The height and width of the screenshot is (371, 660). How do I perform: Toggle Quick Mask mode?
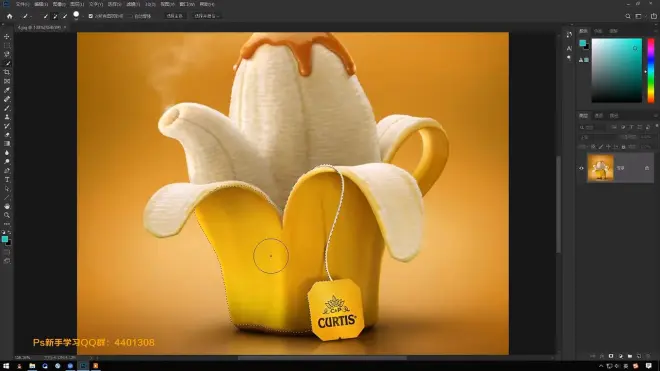coord(7,252)
